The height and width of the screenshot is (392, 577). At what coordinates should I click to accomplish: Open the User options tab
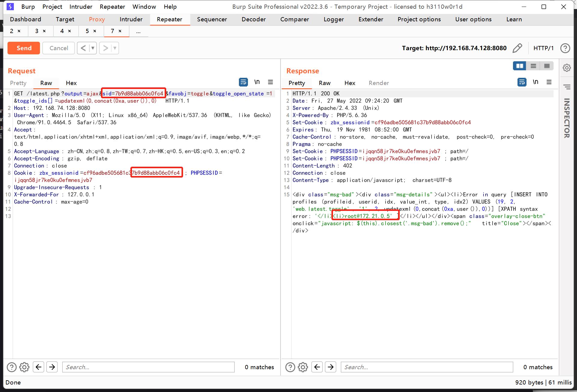[x=473, y=19]
